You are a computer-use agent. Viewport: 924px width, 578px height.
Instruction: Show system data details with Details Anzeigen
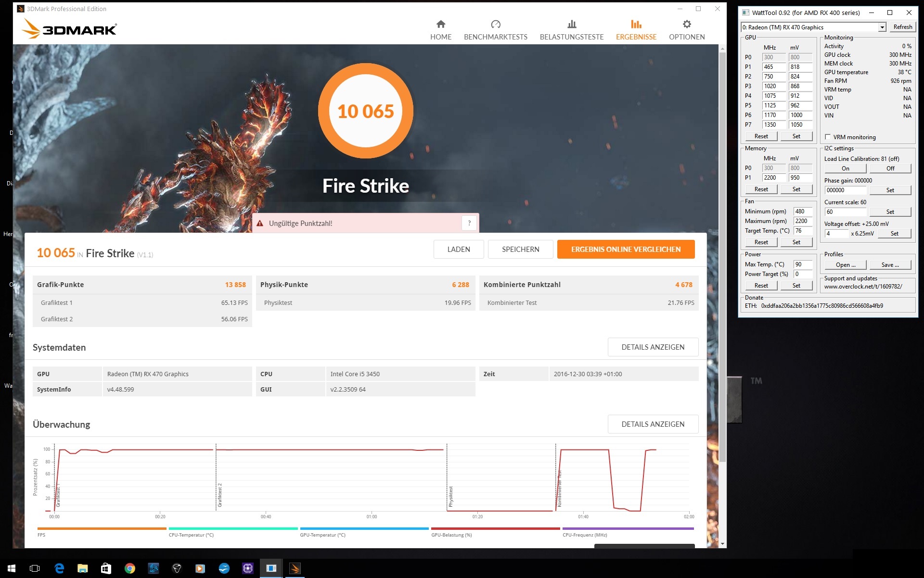pos(652,347)
